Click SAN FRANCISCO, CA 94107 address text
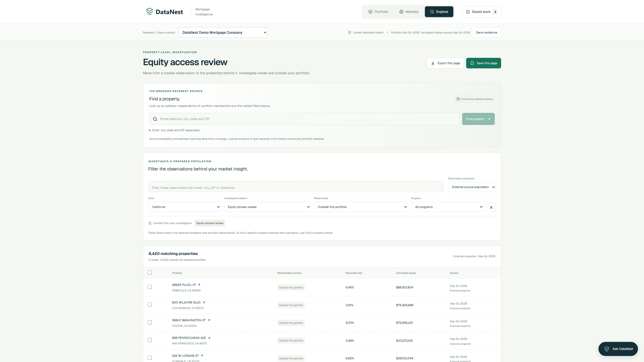 [189, 344]
